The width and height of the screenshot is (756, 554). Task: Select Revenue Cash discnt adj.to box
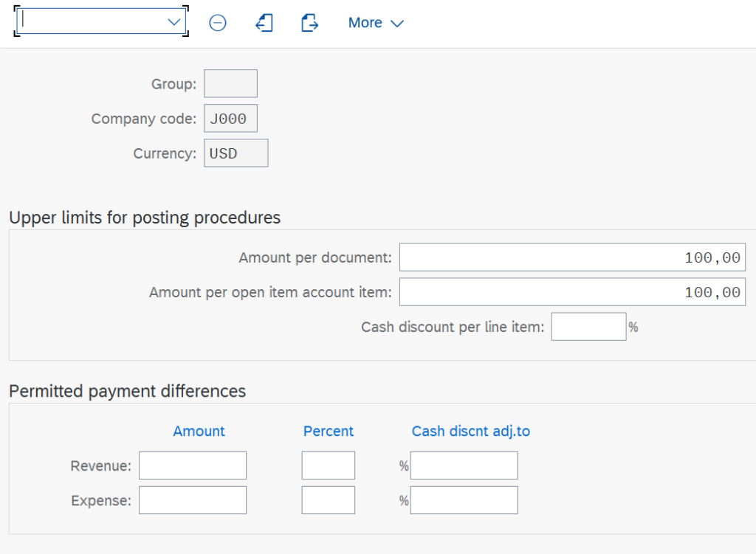click(x=464, y=465)
